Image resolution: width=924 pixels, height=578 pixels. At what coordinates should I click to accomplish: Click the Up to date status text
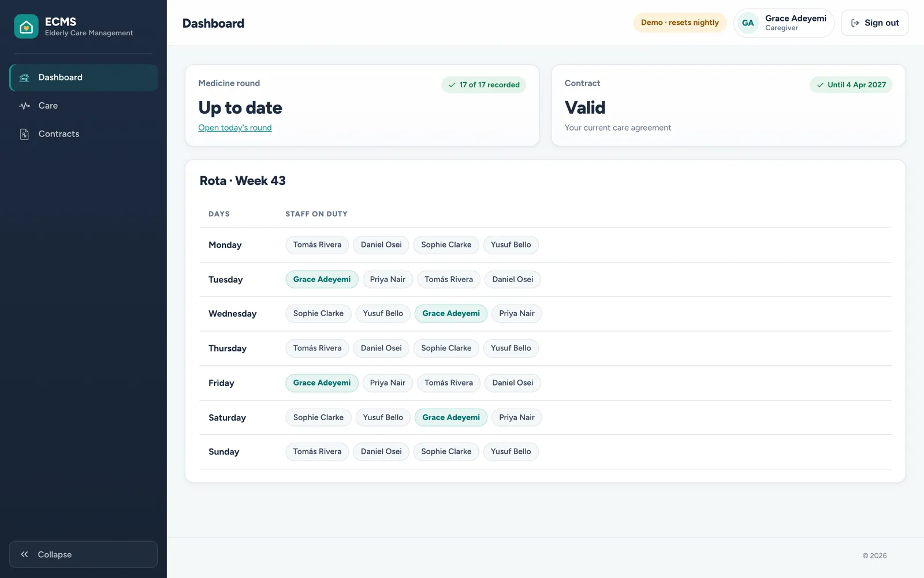click(x=240, y=108)
